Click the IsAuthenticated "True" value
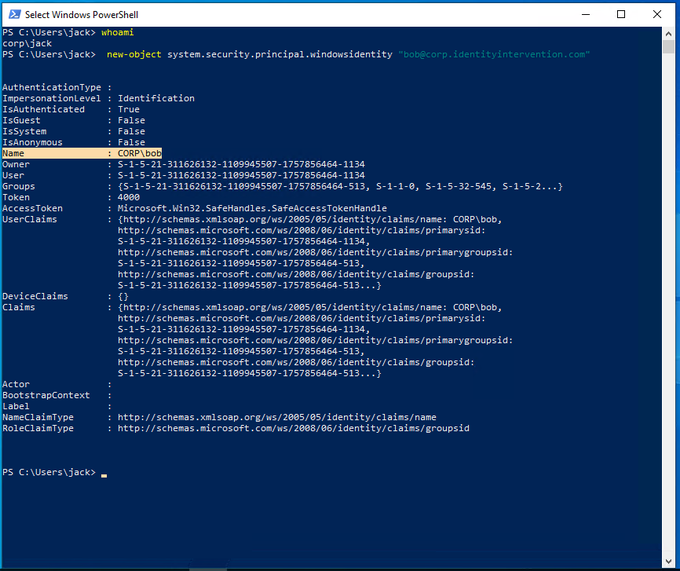Image resolution: width=680 pixels, height=571 pixels. coord(129,109)
